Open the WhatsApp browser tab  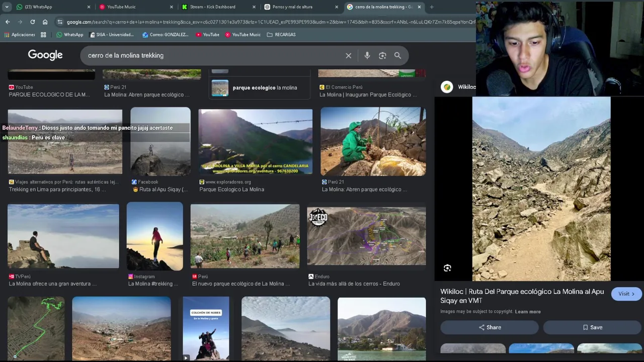tap(52, 7)
